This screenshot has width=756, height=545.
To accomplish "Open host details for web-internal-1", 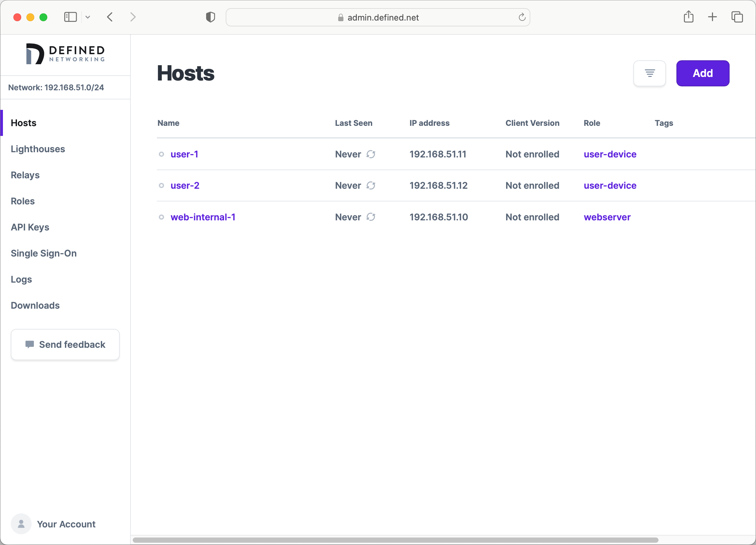I will coord(203,217).
